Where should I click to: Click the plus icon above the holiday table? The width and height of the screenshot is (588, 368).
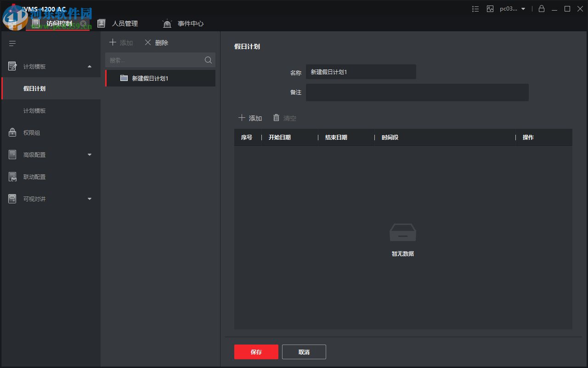coord(242,118)
